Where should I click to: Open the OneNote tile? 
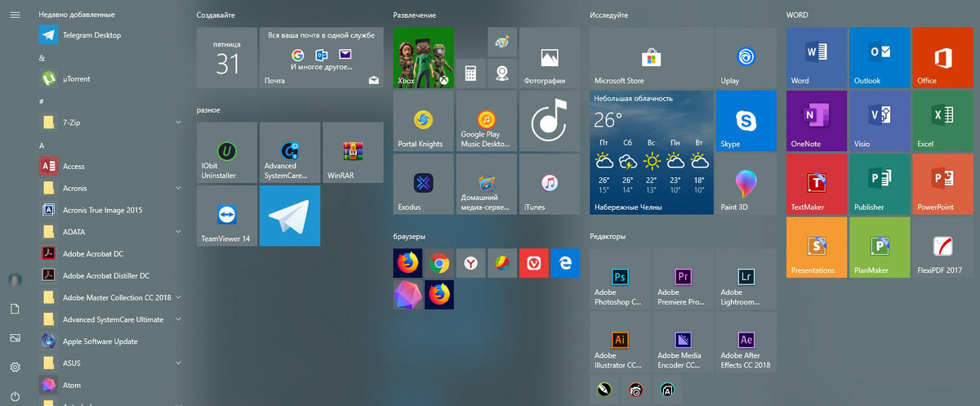point(817,120)
